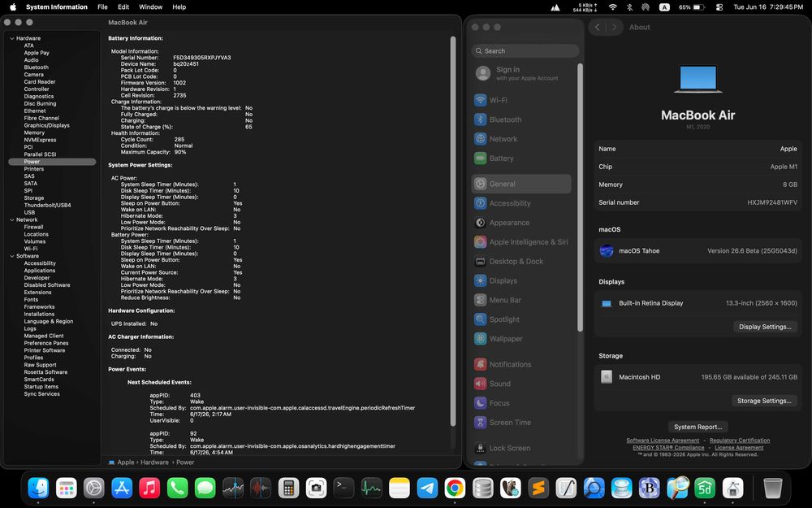The width and height of the screenshot is (812, 508).
Task: Open Apple Intelligence & Siri settings
Action: click(521, 242)
